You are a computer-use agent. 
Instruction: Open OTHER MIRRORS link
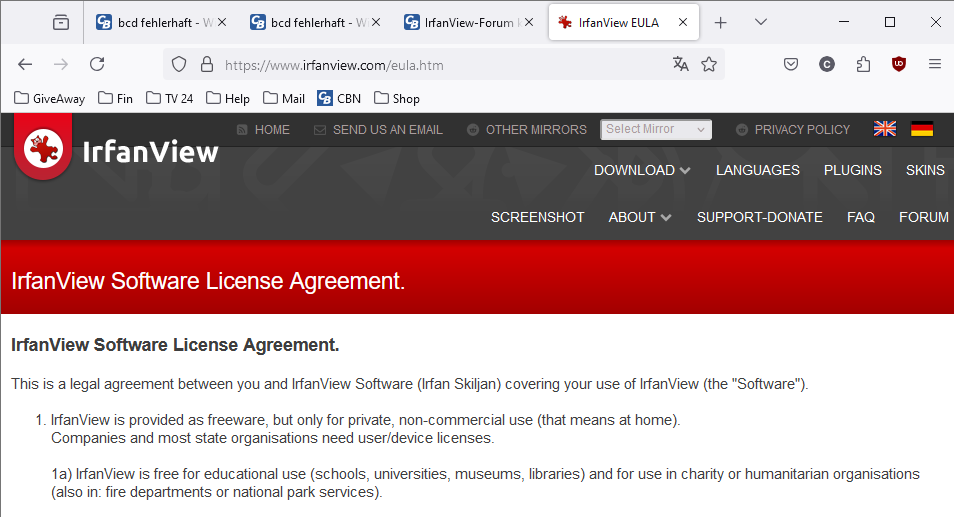(535, 130)
